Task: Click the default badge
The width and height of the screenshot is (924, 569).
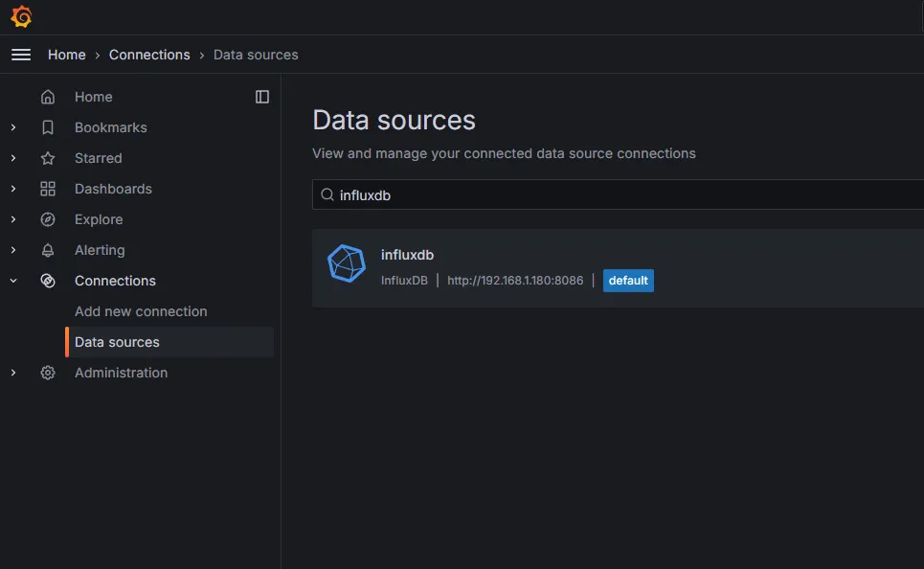Action: pyautogui.click(x=628, y=281)
